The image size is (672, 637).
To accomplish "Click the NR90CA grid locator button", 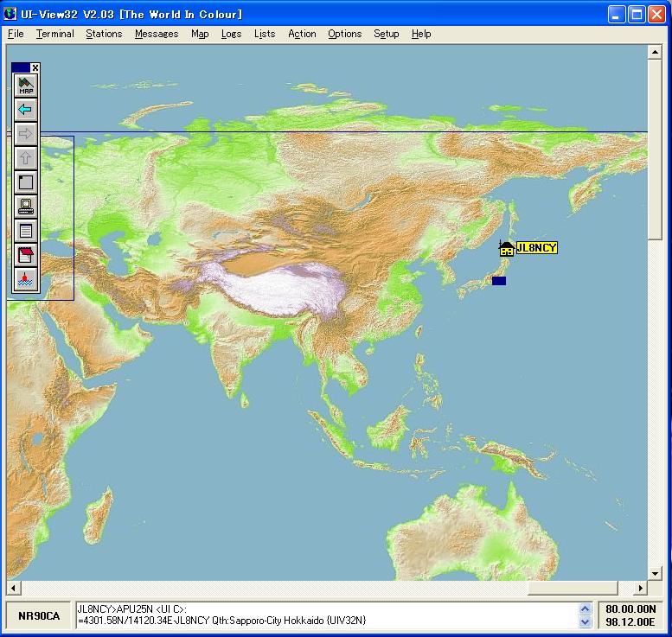I will click(40, 615).
